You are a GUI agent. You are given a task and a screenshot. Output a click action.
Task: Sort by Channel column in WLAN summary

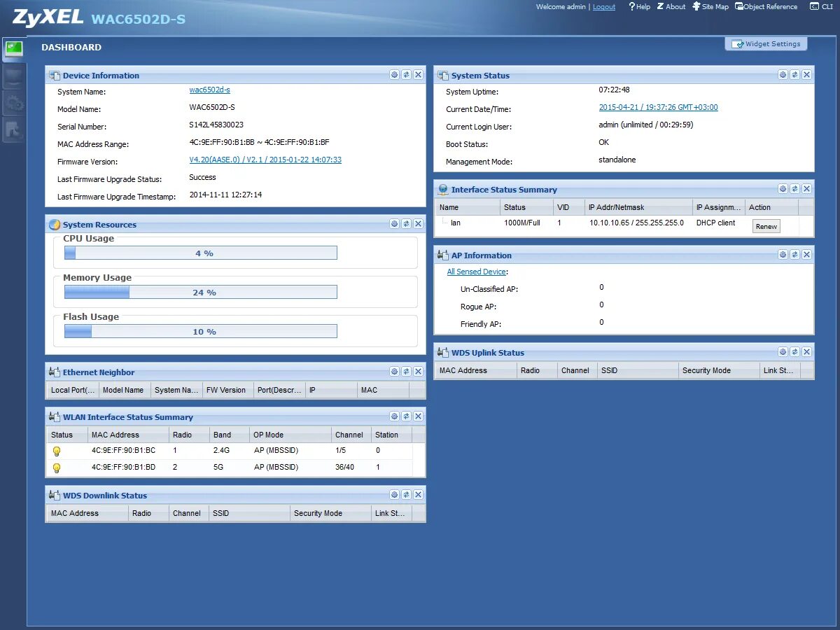point(351,435)
